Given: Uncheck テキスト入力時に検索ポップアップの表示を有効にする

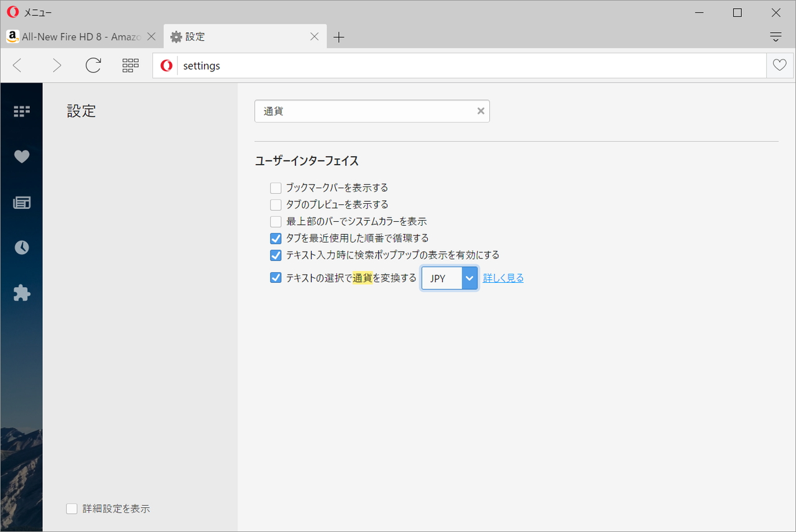Looking at the screenshot, I should (275, 255).
